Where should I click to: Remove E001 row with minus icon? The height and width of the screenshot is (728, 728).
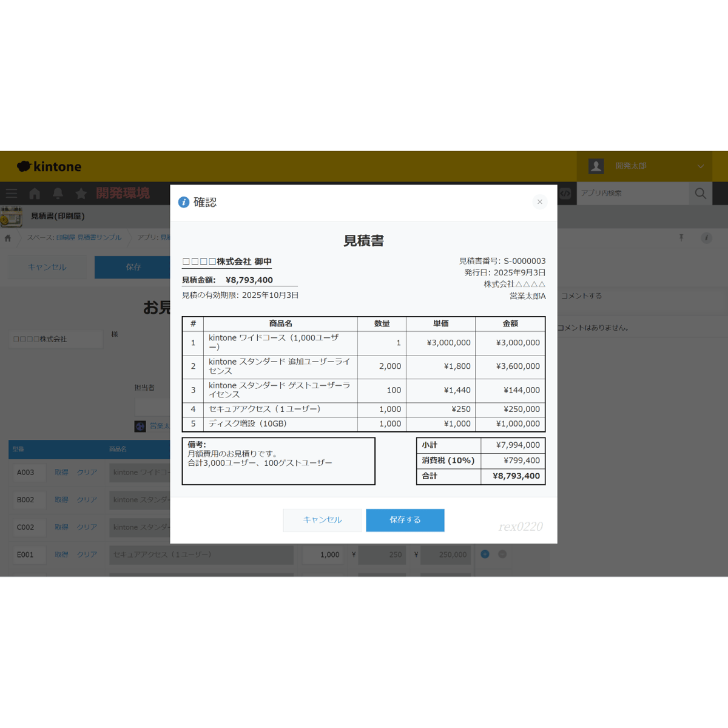(502, 554)
